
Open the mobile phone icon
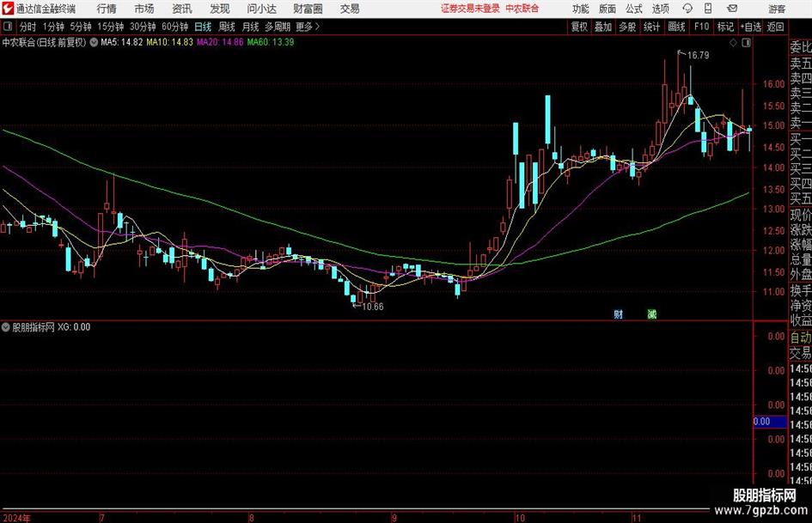coord(708,9)
